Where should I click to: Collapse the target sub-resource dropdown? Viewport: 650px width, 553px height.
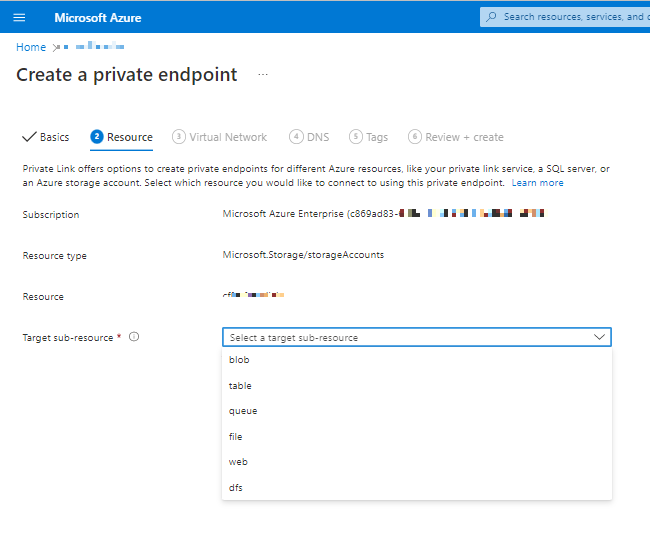[x=417, y=337]
